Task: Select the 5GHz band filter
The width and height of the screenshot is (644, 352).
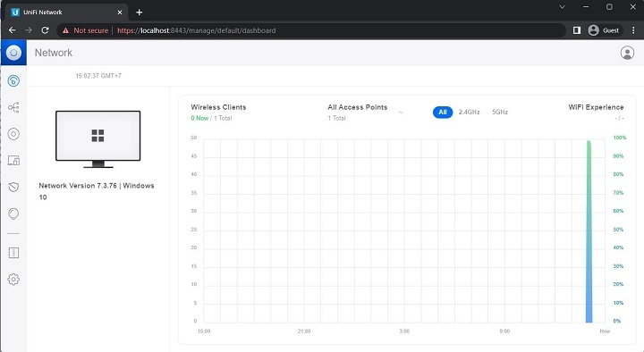Action: (x=500, y=112)
